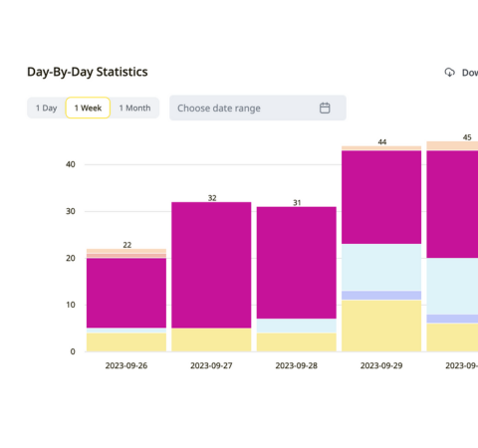Screen dimensions: 478x448
Task: Click the download cloud icon
Action: (x=449, y=73)
